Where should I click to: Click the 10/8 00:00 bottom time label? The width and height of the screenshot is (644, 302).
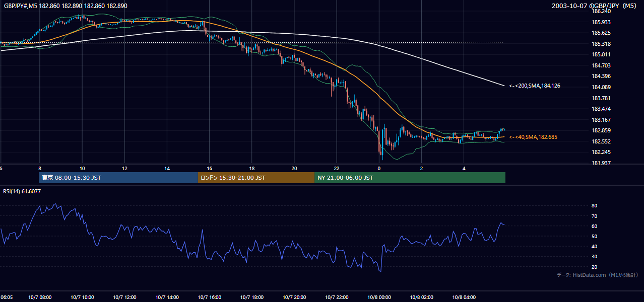(x=379, y=297)
